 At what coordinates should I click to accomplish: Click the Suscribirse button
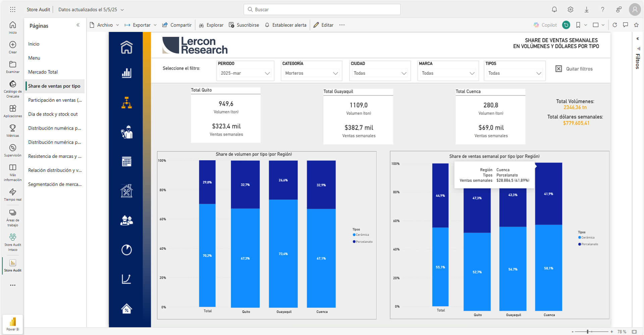coord(244,25)
